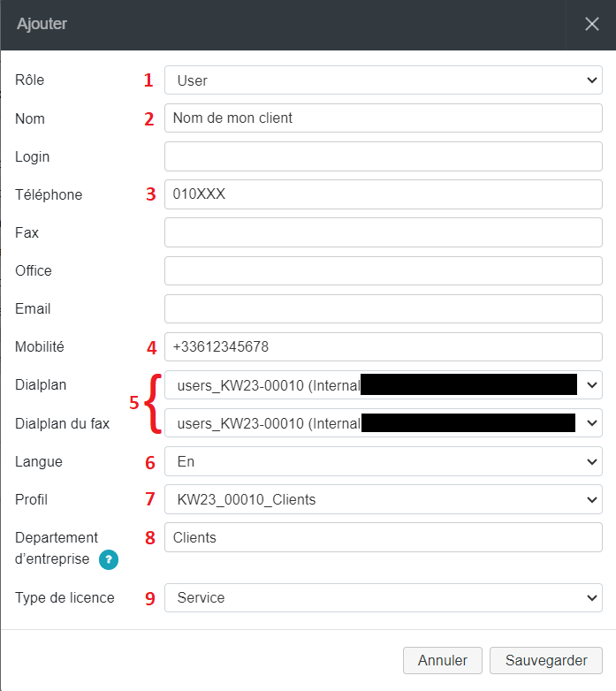Open the Dialplan du fax dropdown
The width and height of the screenshot is (616, 691).
click(383, 423)
